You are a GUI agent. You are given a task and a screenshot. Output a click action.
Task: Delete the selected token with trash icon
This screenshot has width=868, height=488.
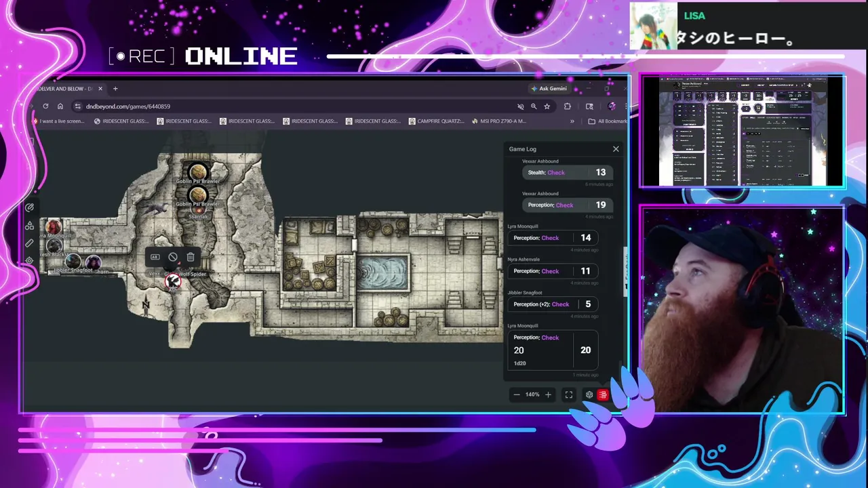tap(191, 258)
